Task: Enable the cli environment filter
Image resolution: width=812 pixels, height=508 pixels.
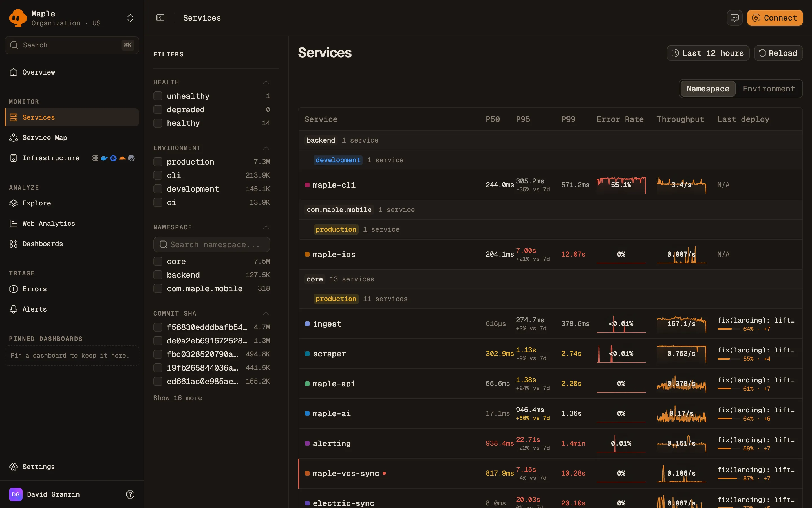Action: point(158,175)
